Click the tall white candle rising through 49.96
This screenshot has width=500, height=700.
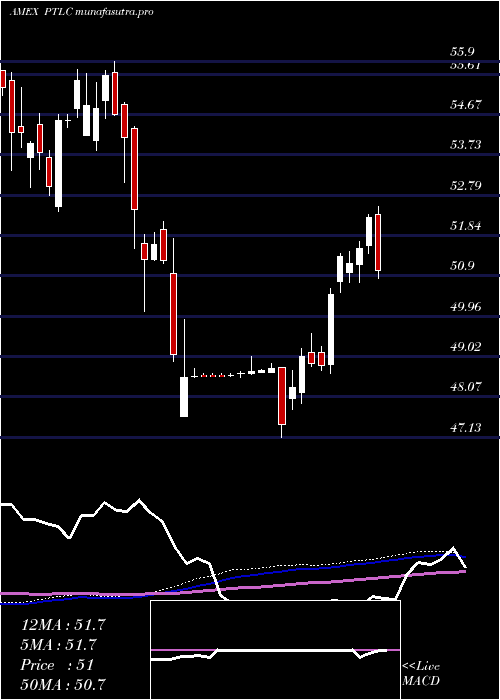331,329
